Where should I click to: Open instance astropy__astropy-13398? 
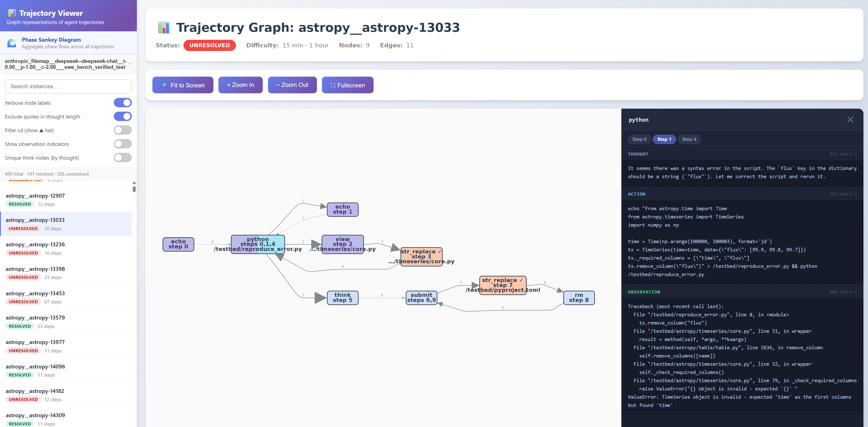[x=66, y=273]
